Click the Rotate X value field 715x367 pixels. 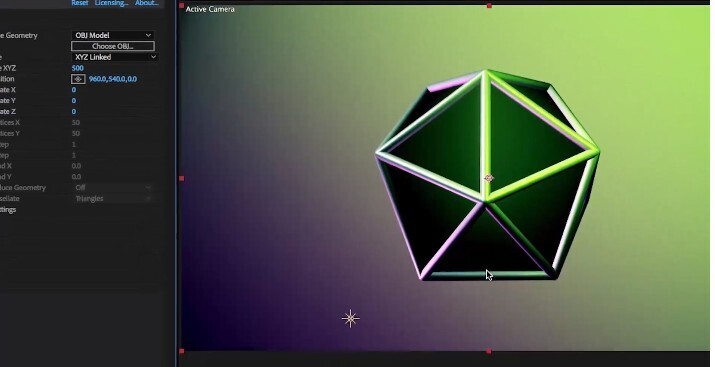coord(74,90)
